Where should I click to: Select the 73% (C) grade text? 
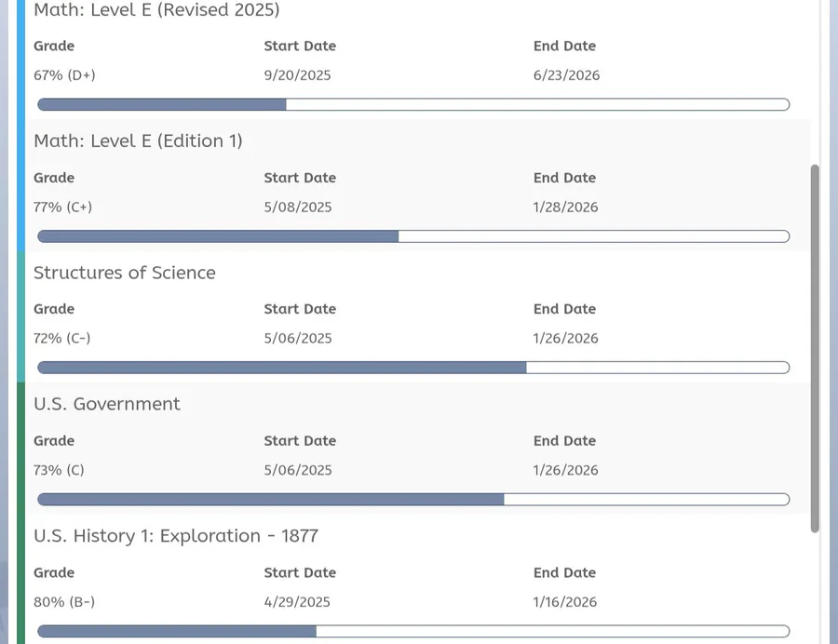(59, 470)
